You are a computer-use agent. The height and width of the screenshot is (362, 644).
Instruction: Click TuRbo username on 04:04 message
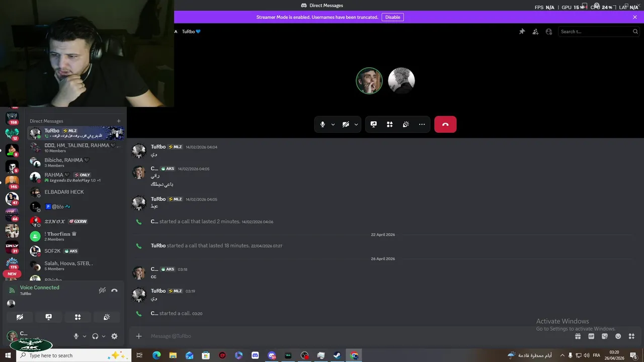(x=158, y=147)
